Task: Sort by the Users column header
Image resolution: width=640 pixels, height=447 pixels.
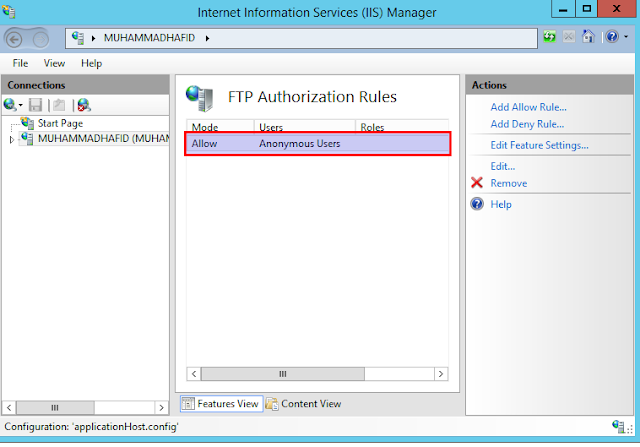Action: coord(305,126)
